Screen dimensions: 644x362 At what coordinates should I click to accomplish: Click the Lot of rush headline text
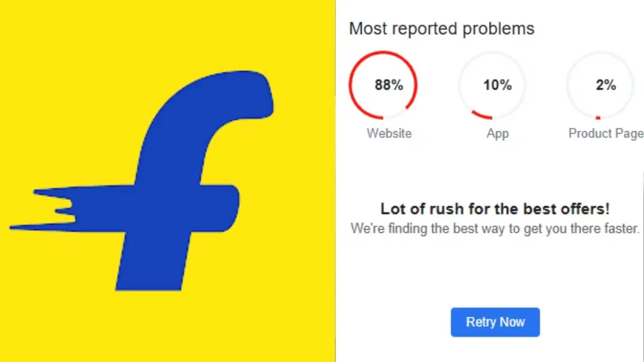pyautogui.click(x=495, y=209)
